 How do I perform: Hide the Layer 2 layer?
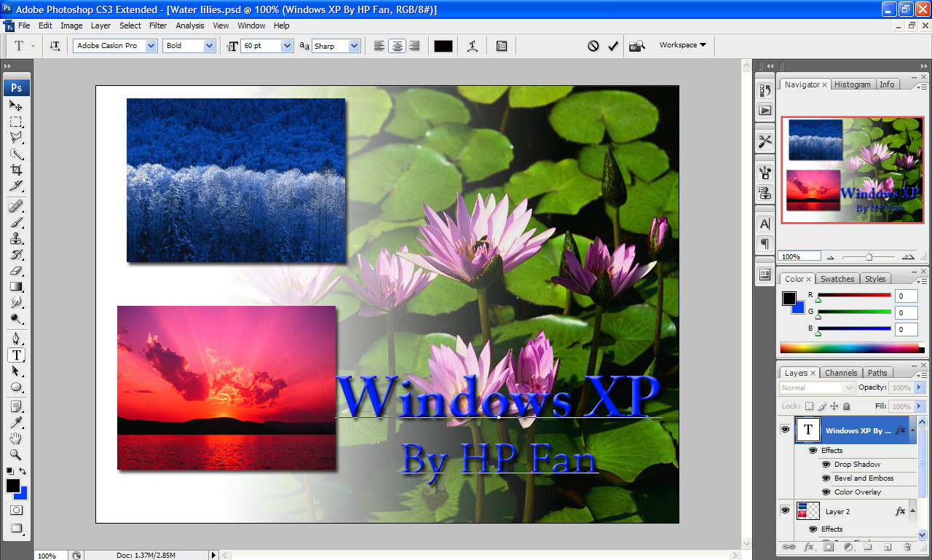(785, 511)
